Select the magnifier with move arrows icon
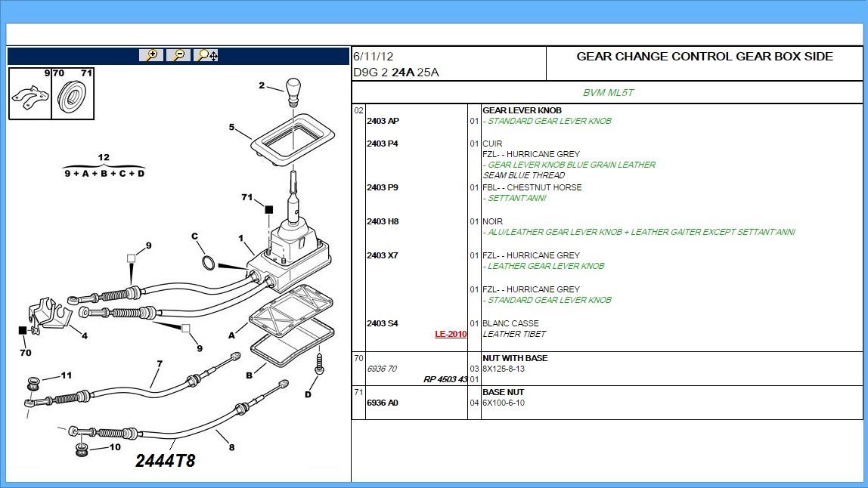 pyautogui.click(x=206, y=55)
